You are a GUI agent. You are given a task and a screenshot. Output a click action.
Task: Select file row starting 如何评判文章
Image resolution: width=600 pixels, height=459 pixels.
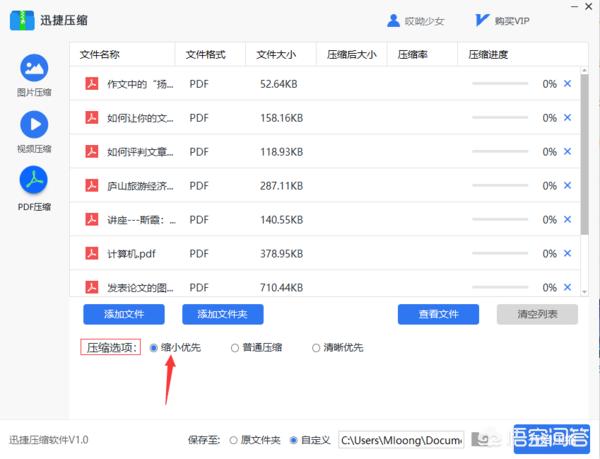pyautogui.click(x=325, y=152)
